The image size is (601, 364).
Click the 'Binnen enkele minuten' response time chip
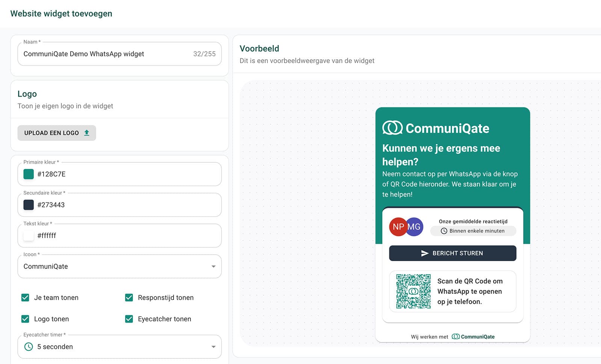coord(473,231)
